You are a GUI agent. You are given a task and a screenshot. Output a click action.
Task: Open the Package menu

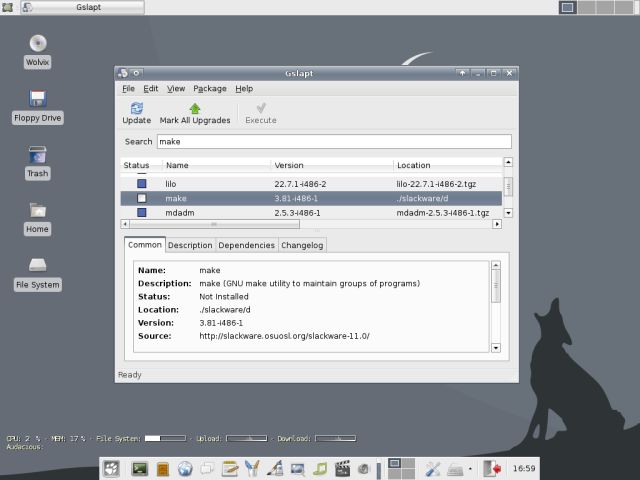[x=210, y=89]
